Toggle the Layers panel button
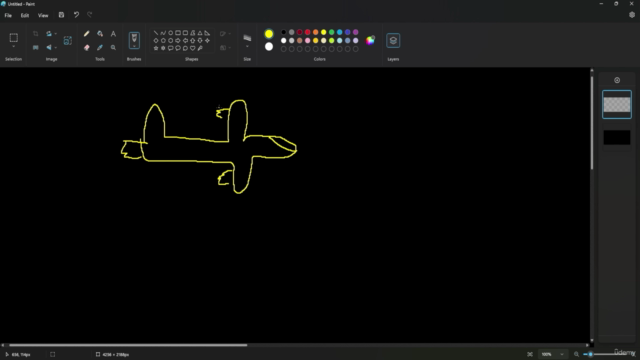Screen dimensions: 640x360 [x=393, y=40]
